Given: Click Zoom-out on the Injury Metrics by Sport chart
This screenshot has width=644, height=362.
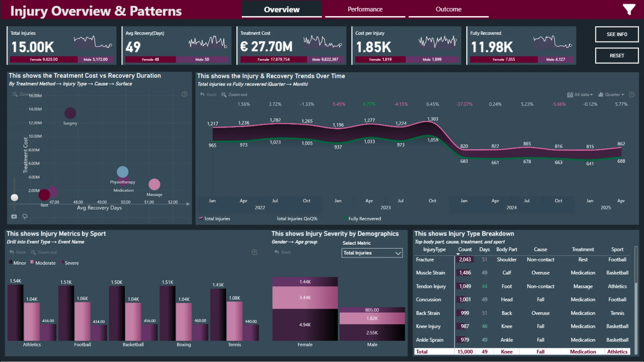Looking at the screenshot, I should tap(44, 252).
